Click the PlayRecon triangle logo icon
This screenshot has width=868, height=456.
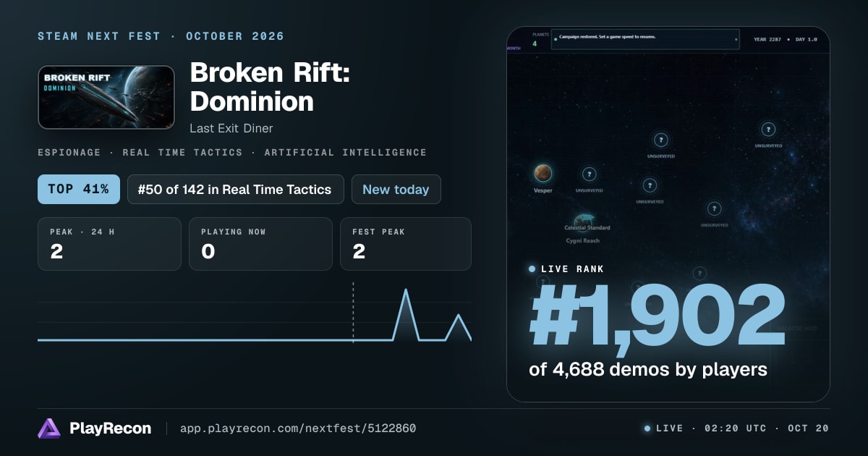49,428
